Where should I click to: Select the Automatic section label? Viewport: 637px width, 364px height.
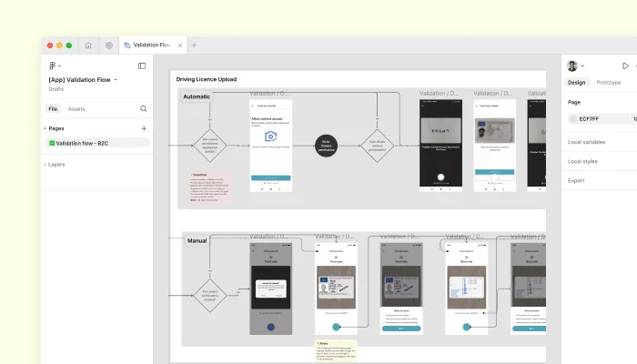pos(197,96)
